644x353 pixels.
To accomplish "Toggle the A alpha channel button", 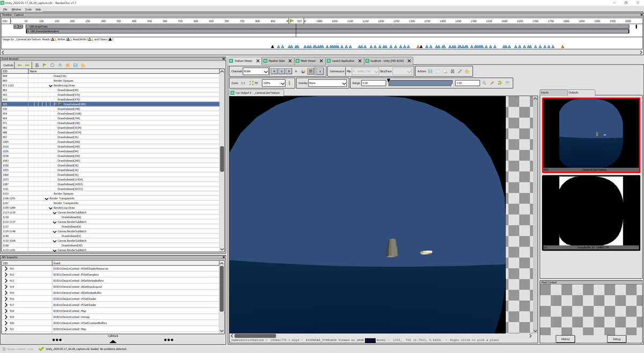I will click(296, 71).
